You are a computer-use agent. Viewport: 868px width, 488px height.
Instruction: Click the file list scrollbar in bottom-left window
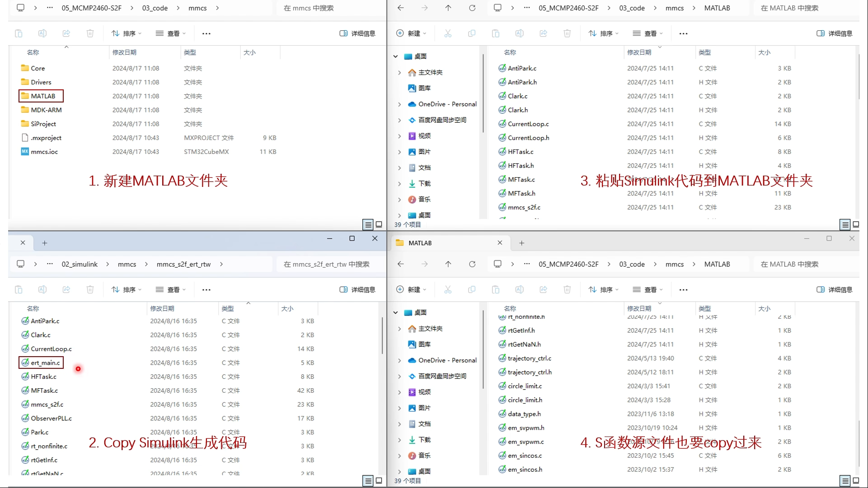pos(382,336)
